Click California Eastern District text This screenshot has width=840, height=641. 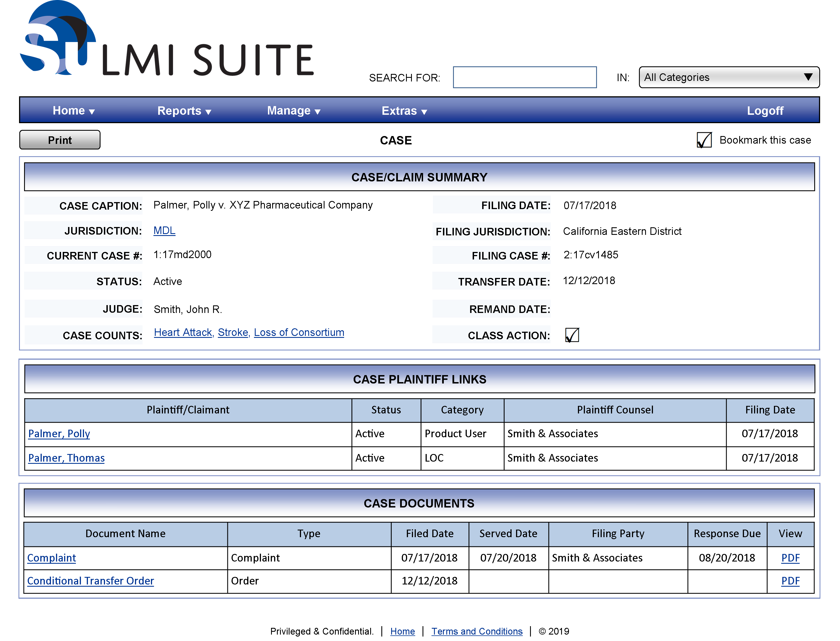coord(622,231)
